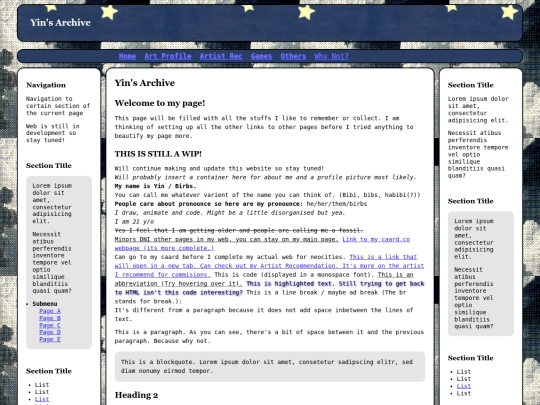
Task: Click the "Heading 2" heading
Action: (x=136, y=395)
